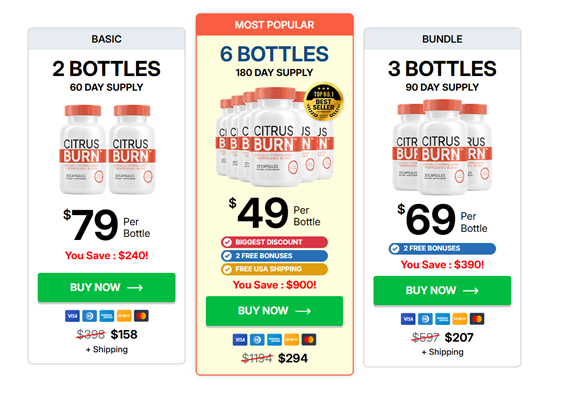Buy Now for the 2 bottles package
The image size is (567, 393).
(107, 287)
